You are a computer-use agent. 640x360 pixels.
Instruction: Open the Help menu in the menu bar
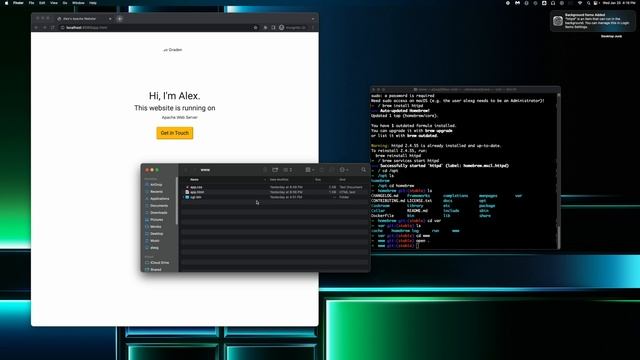point(93,3)
